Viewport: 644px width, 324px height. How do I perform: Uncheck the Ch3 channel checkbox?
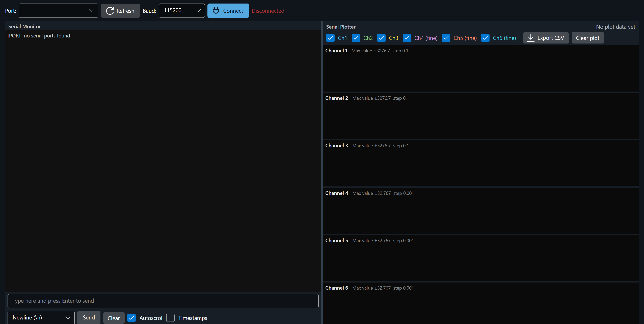pyautogui.click(x=381, y=38)
